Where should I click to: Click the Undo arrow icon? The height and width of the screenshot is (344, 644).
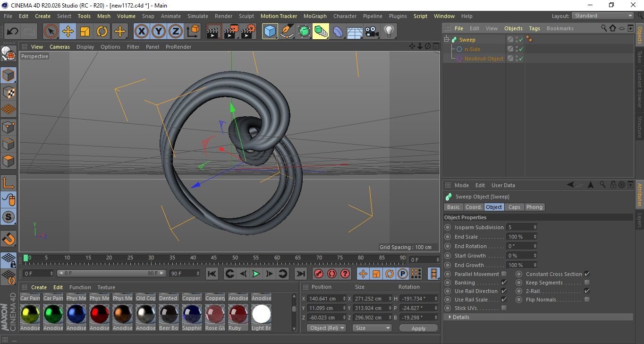coord(12,32)
